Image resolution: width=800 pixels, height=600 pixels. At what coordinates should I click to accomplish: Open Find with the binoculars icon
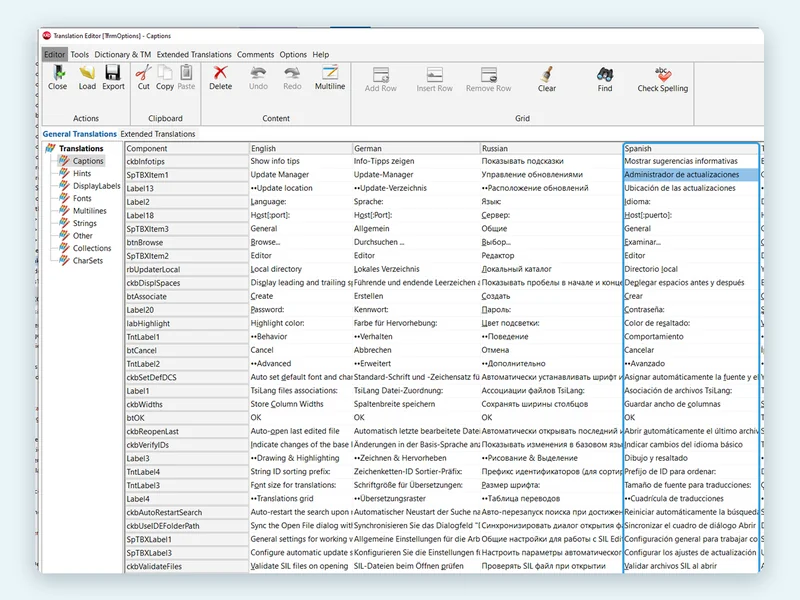point(605,75)
